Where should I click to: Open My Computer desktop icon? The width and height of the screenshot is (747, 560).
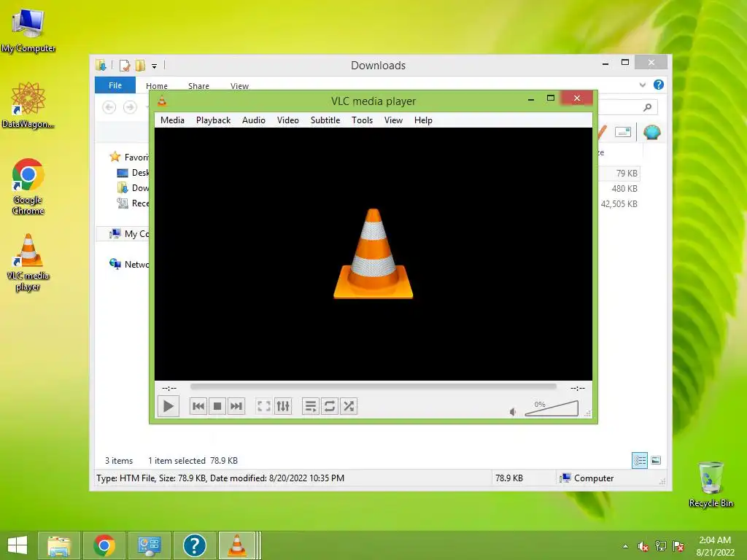(28, 31)
